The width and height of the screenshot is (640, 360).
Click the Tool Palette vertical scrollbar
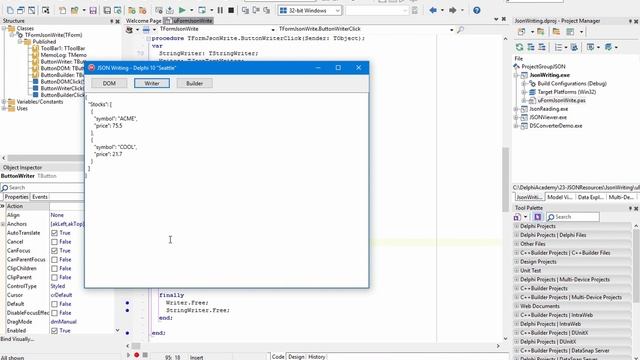[636, 265]
